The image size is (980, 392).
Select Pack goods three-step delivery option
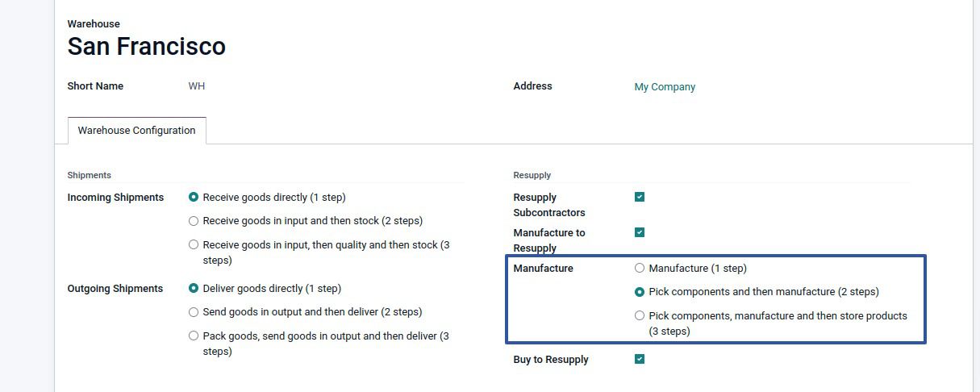194,336
